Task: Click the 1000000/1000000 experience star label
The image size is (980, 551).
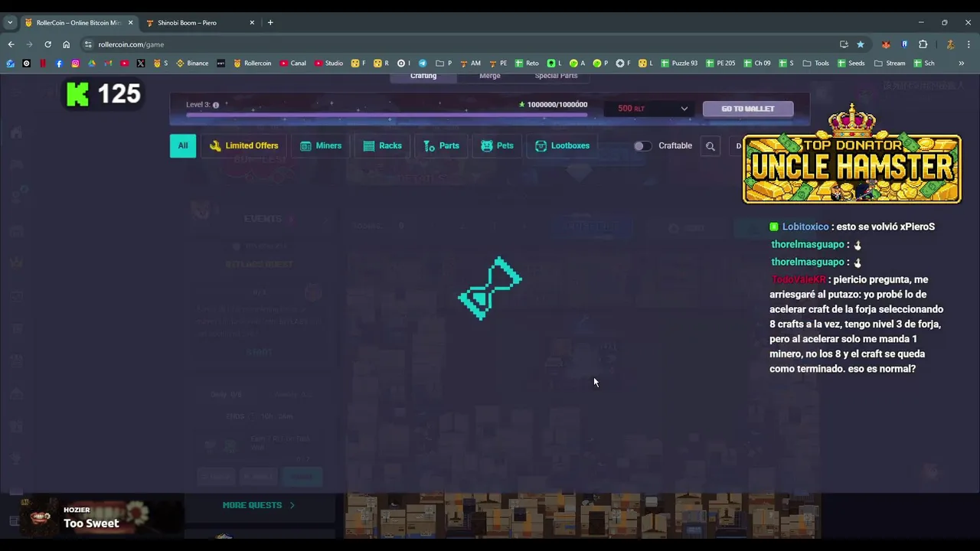Action: pos(553,105)
